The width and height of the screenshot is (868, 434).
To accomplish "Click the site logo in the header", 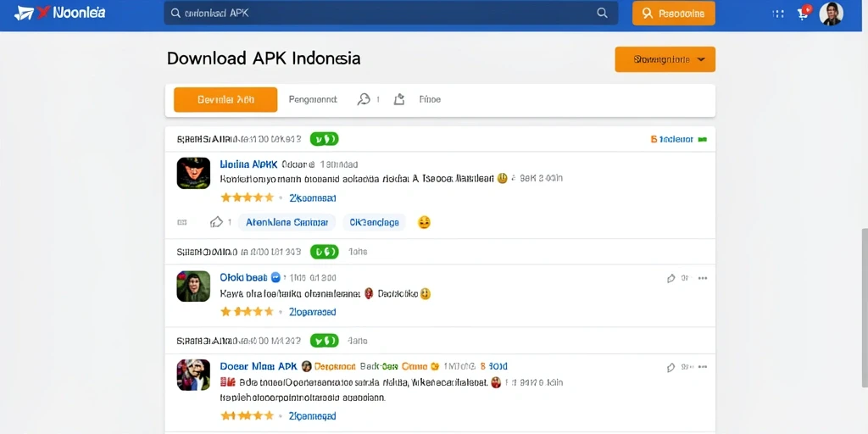I will click(59, 14).
